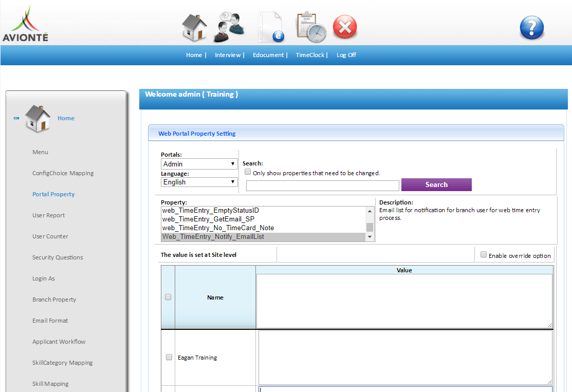Open the blue question mark help icon

(x=531, y=27)
